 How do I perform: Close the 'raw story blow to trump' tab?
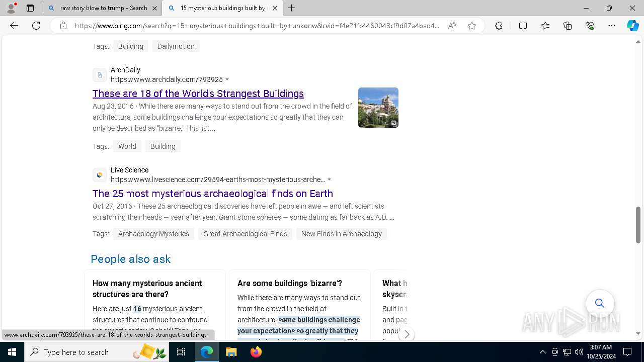pyautogui.click(x=154, y=8)
